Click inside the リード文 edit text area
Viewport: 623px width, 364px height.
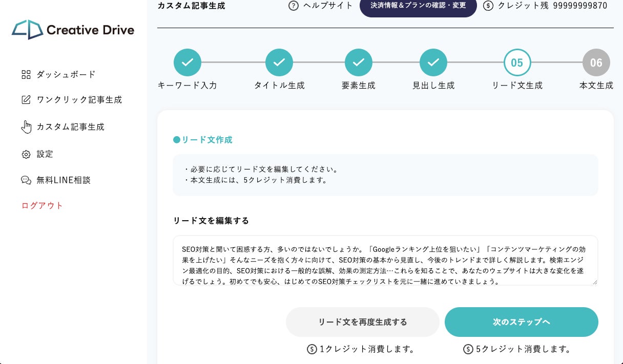tap(385, 260)
